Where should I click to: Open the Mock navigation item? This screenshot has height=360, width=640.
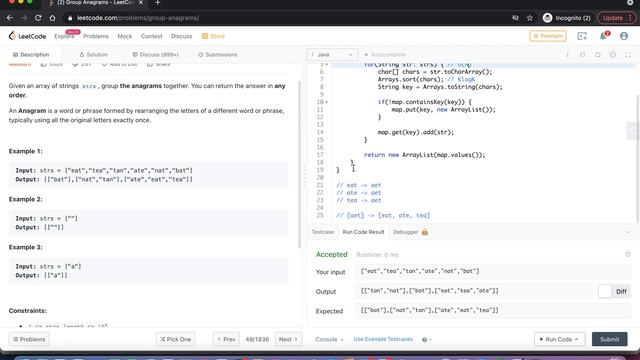tap(124, 36)
